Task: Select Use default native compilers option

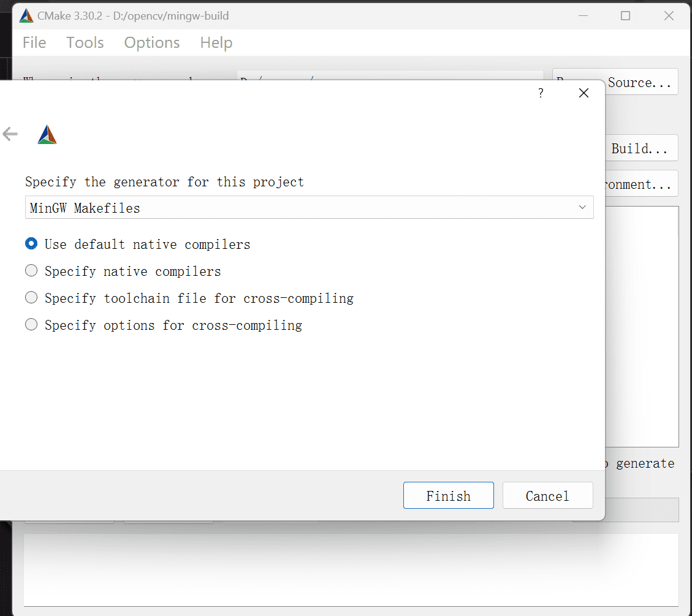Action: [x=138, y=244]
